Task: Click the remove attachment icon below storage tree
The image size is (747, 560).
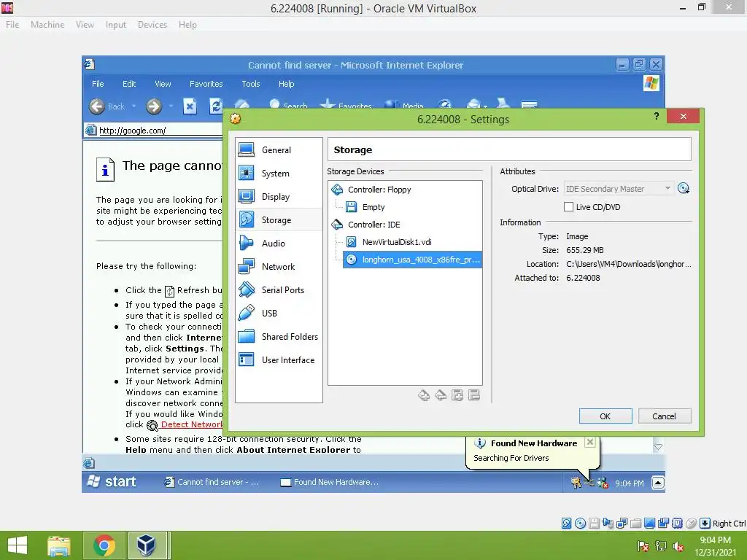Action: [x=474, y=395]
